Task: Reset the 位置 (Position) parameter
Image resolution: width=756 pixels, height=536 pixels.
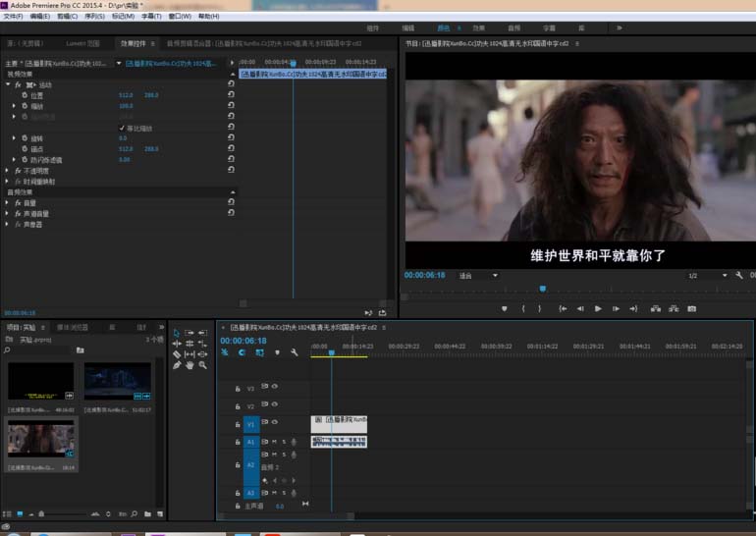Action: click(x=230, y=95)
